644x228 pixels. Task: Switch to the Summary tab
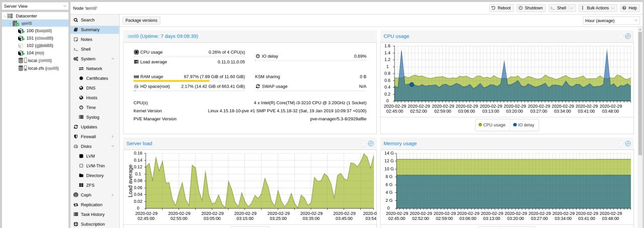(90, 30)
